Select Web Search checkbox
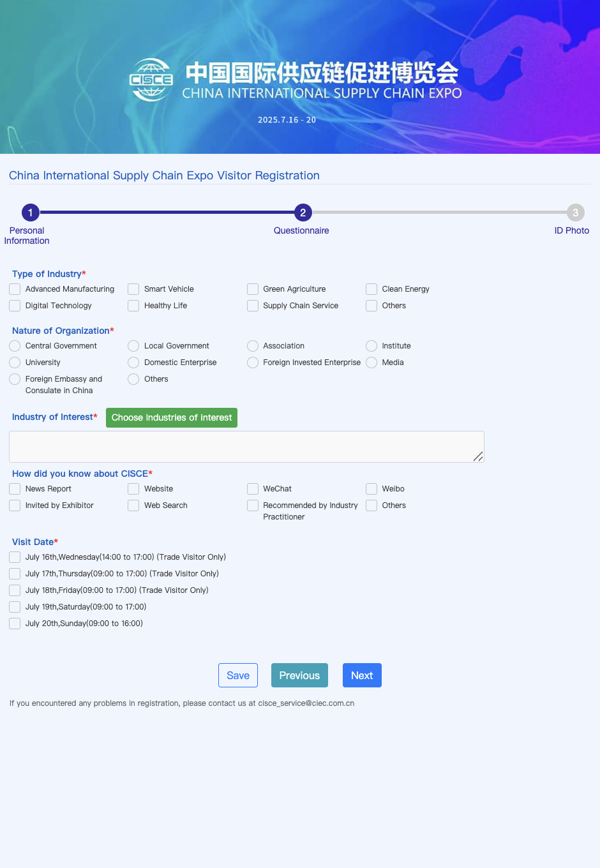 tap(133, 505)
